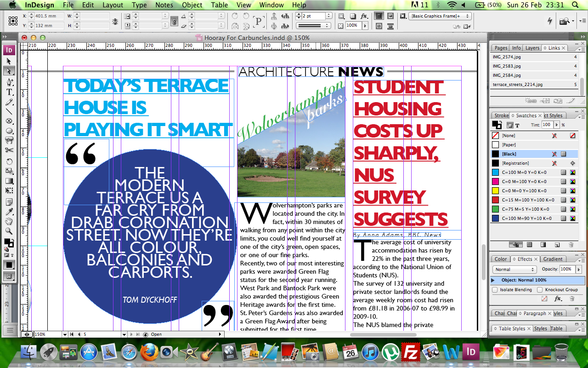
Task: Click the new swatch icon in Swatches panel
Action: (x=557, y=245)
